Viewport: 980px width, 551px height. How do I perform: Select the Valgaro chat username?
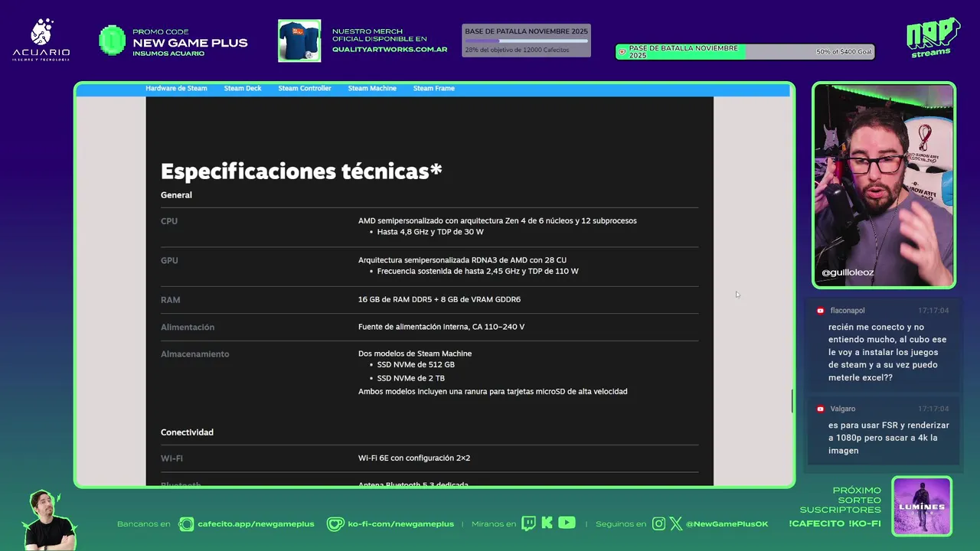click(843, 409)
